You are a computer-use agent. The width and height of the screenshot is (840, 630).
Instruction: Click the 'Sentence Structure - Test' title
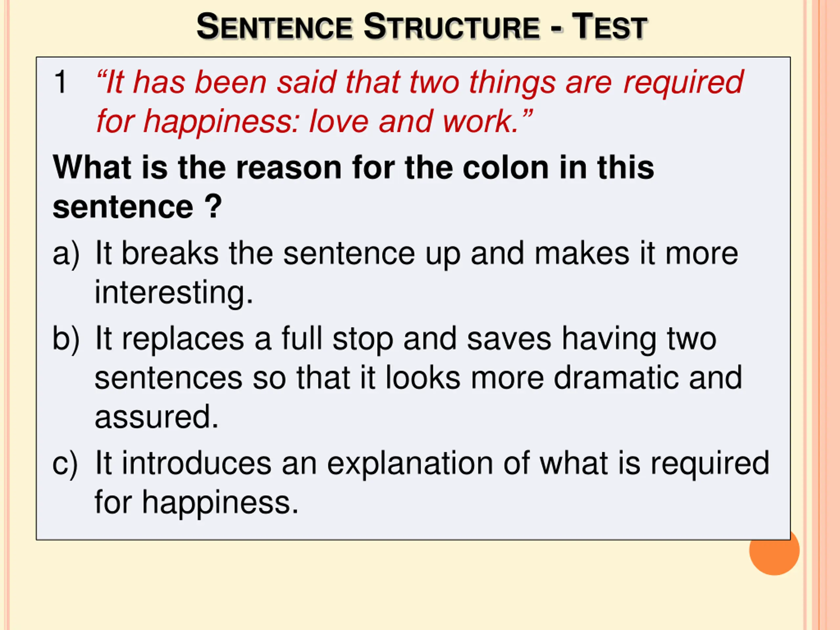click(x=422, y=27)
